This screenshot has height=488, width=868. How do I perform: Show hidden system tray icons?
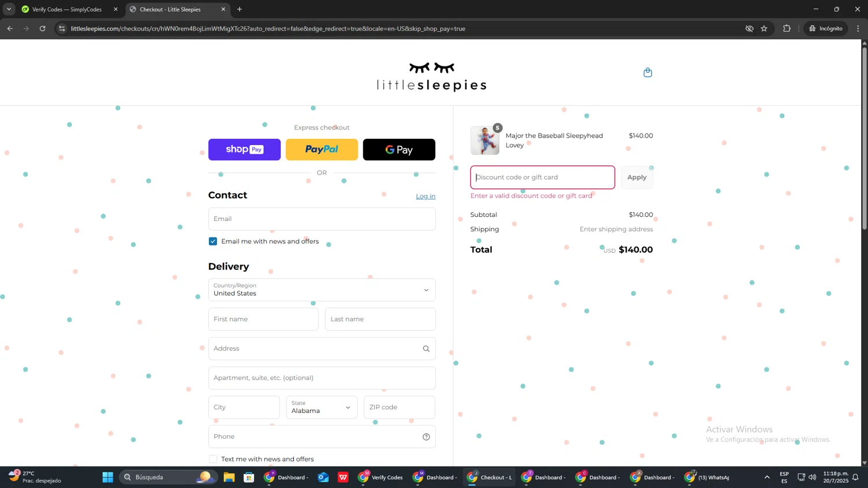click(x=767, y=477)
